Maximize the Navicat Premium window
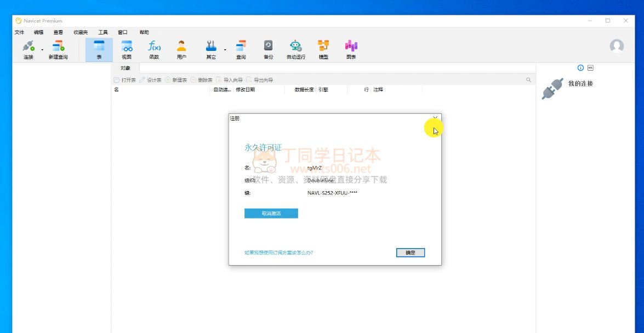The image size is (644, 333). (607, 20)
